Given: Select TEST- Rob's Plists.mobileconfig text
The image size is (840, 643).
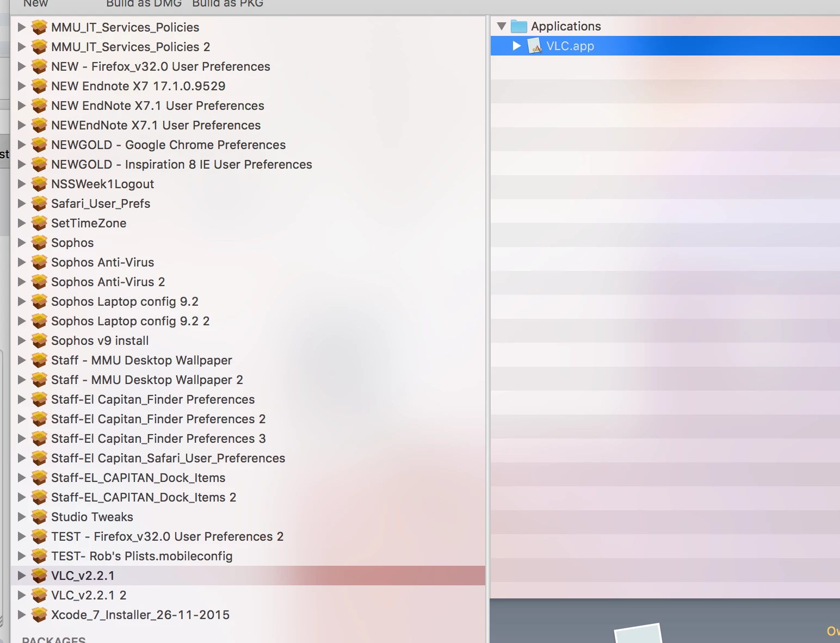Looking at the screenshot, I should coord(142,556).
